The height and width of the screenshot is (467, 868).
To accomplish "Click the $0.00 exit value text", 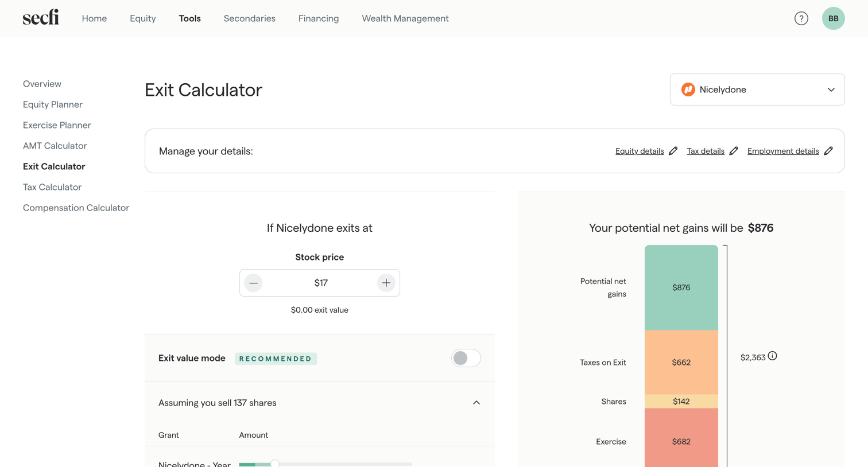I will coord(320,310).
